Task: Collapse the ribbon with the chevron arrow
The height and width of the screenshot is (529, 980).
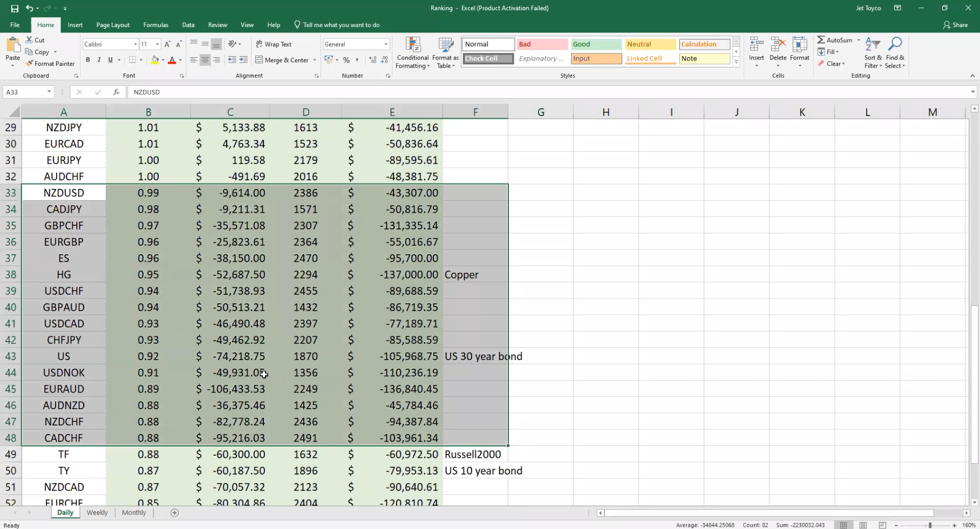Action: (972, 76)
